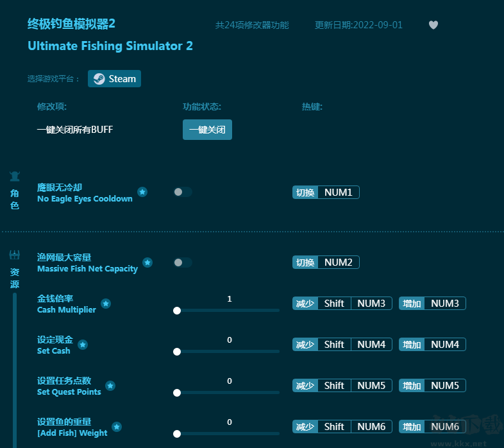This screenshot has height=448, width=504.
Task: Click increase NUM6 hotkey for fish weight
Action: [x=444, y=427]
